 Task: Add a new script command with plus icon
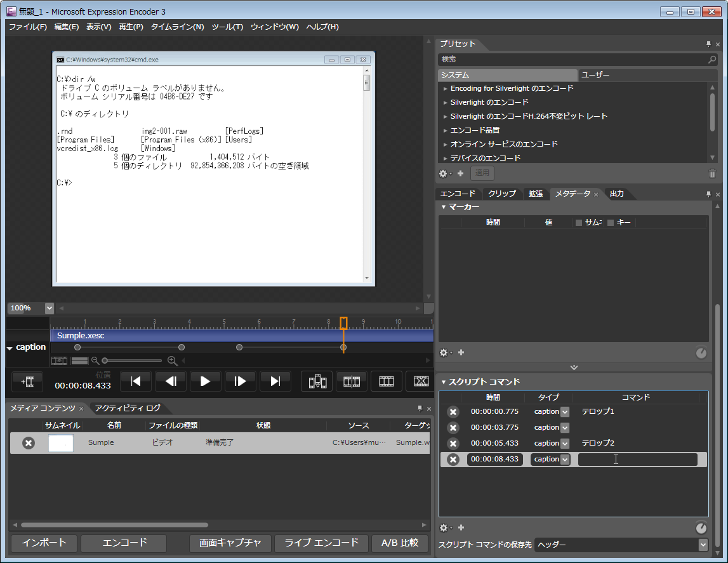[461, 527]
